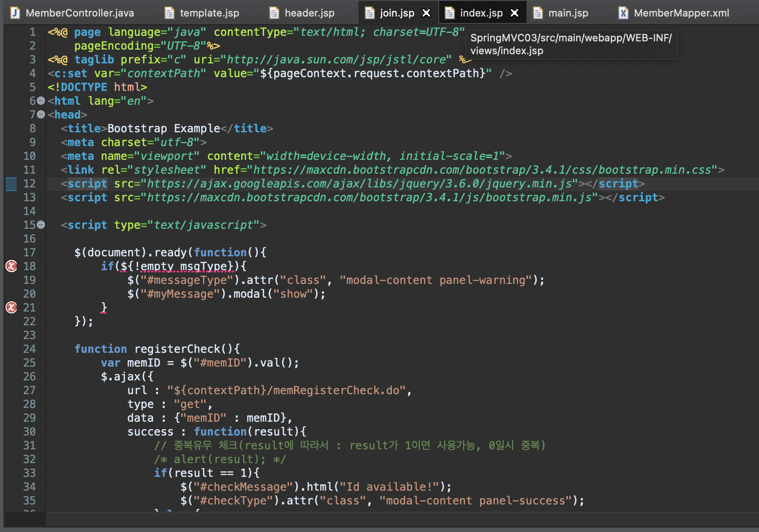Click the JSP file icon on template.jsp tab

click(x=170, y=13)
